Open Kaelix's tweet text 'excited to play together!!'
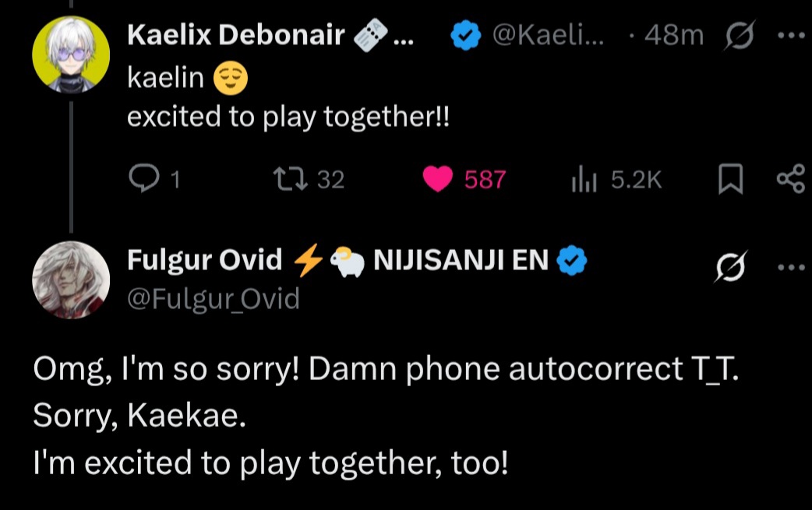The height and width of the screenshot is (510, 812). pos(288,117)
